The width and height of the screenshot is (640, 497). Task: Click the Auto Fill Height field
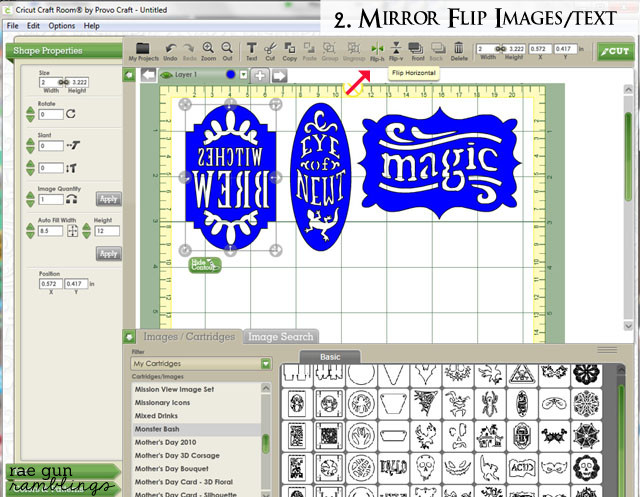pyautogui.click(x=107, y=231)
